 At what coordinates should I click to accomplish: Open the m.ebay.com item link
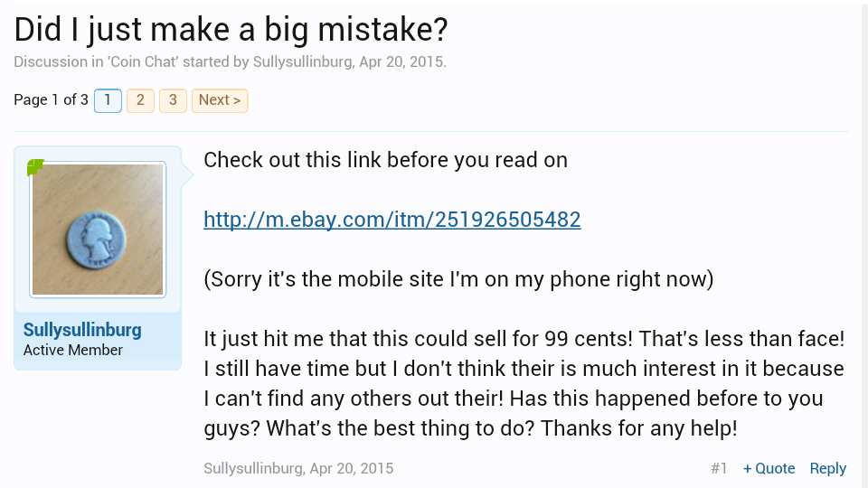[x=392, y=220]
